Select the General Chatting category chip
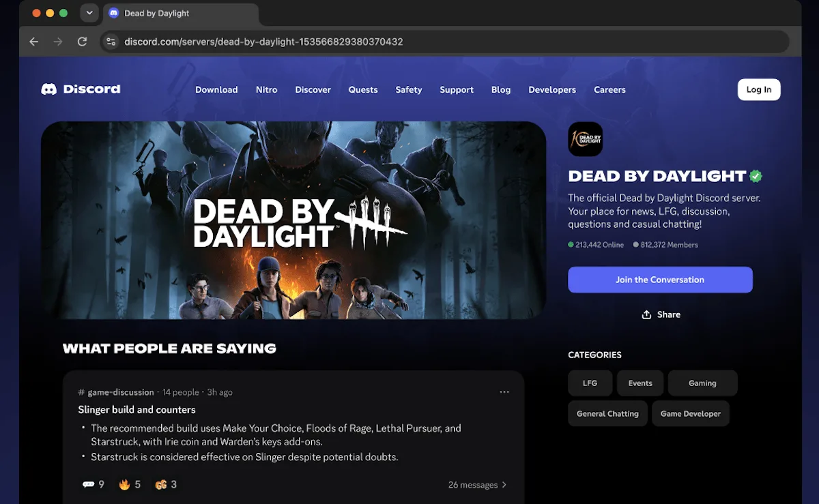 coord(607,413)
